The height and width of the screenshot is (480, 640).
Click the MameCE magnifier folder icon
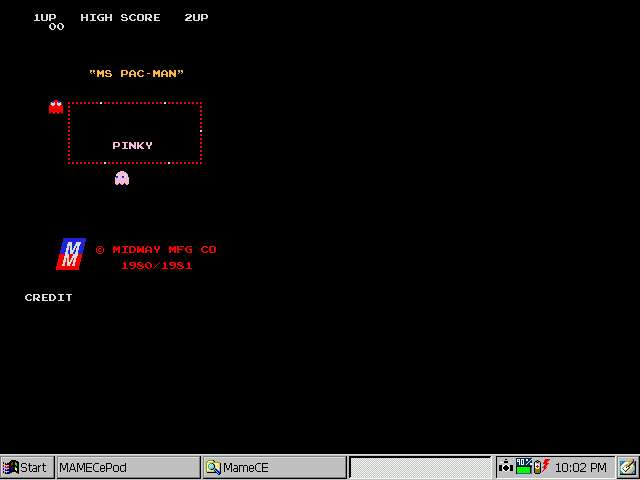click(213, 467)
